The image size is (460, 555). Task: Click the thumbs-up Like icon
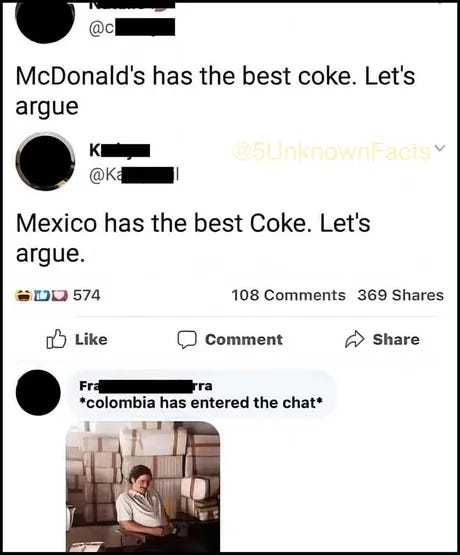point(56,339)
